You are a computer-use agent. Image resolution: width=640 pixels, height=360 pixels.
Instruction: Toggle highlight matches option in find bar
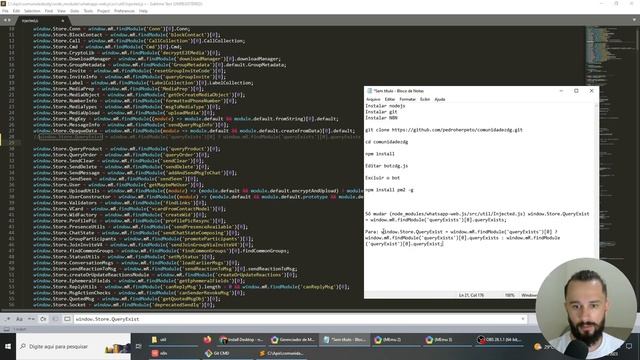pos(67,319)
